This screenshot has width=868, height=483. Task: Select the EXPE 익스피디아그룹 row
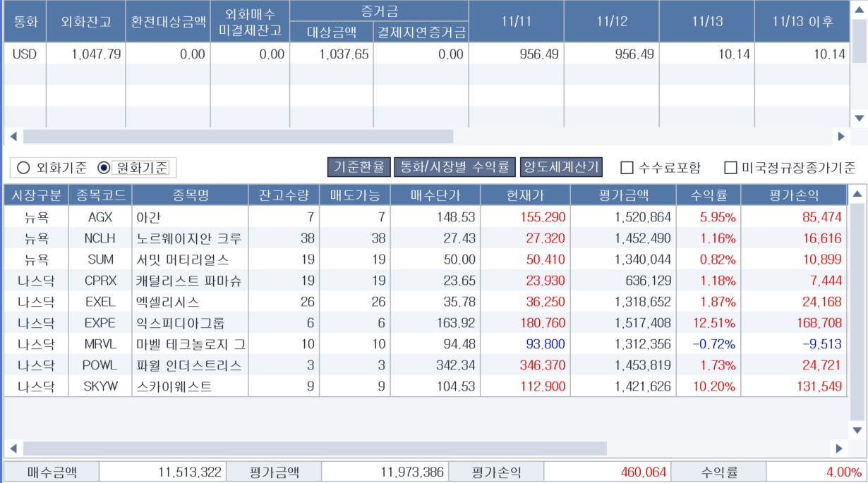pyautogui.click(x=191, y=323)
